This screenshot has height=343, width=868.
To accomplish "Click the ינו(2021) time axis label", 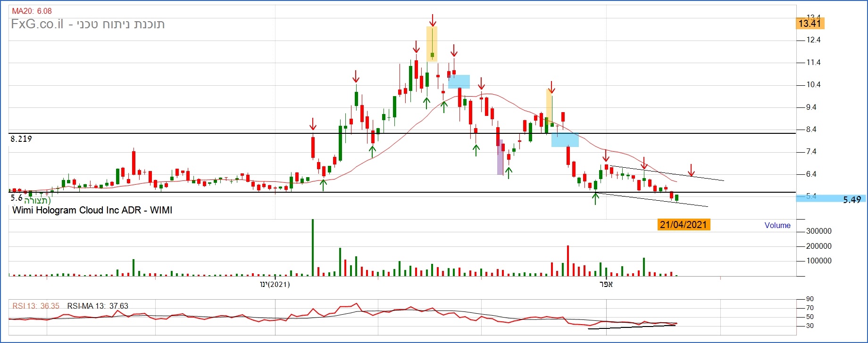I will (x=275, y=285).
